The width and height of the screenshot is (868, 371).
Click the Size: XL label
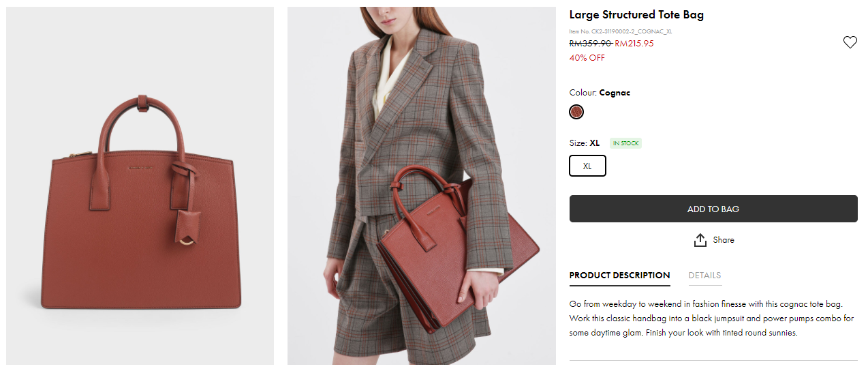585,143
